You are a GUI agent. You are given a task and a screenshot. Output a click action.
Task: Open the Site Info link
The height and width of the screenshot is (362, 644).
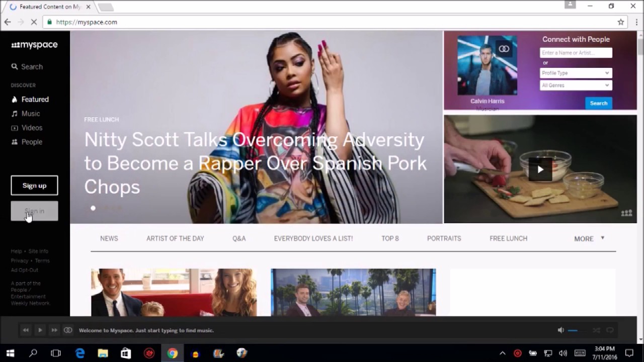[38, 251]
